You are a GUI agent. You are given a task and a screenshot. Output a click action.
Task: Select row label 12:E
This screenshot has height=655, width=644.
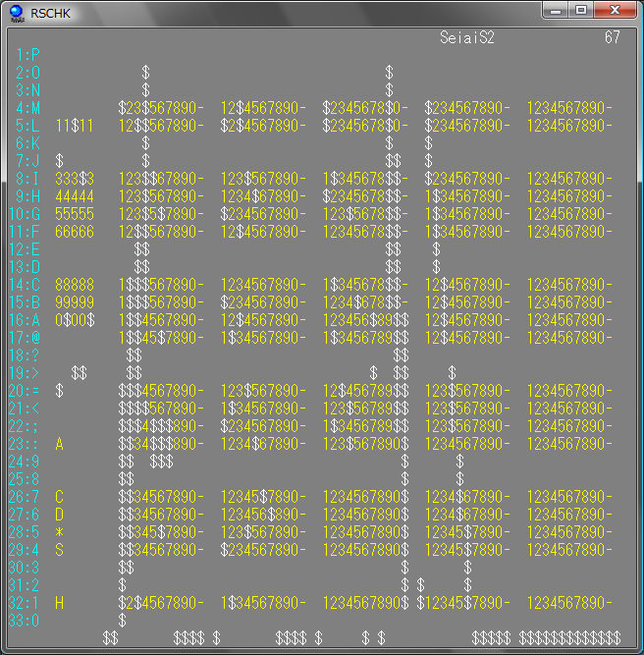(25, 249)
